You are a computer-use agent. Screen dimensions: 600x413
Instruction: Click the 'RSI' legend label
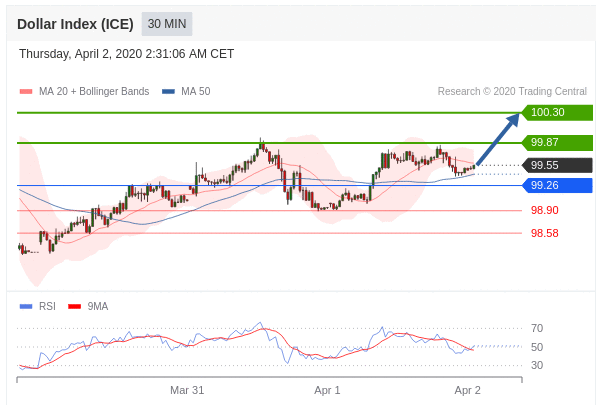(x=47, y=307)
